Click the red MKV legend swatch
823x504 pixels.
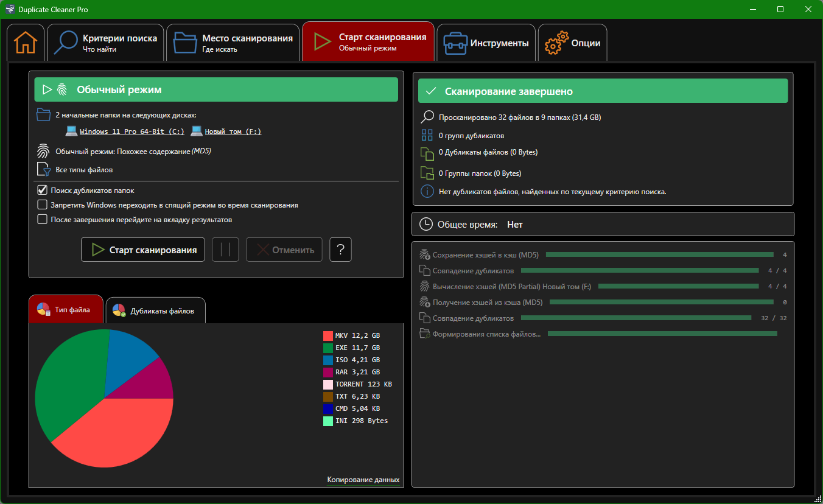point(328,335)
